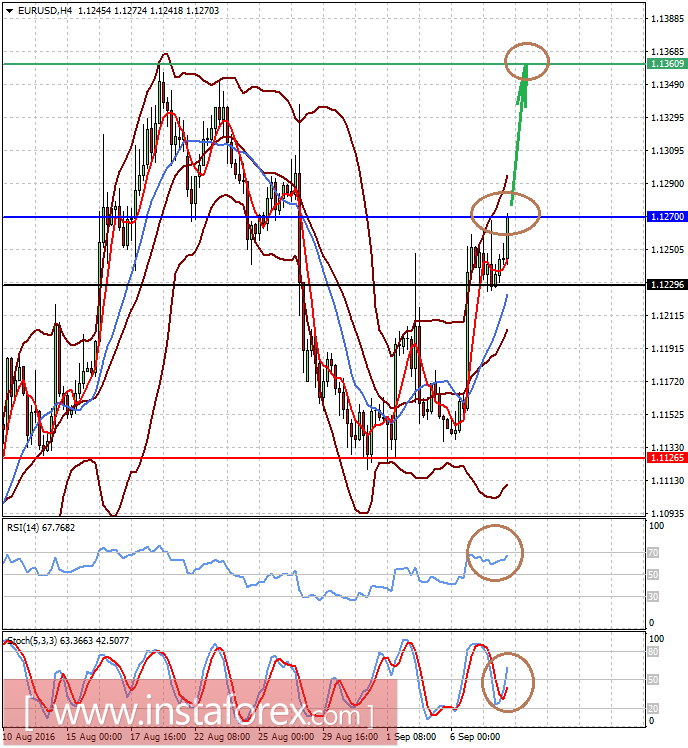
Task: Click the 1 Sep 08:00 time label
Action: (411, 737)
